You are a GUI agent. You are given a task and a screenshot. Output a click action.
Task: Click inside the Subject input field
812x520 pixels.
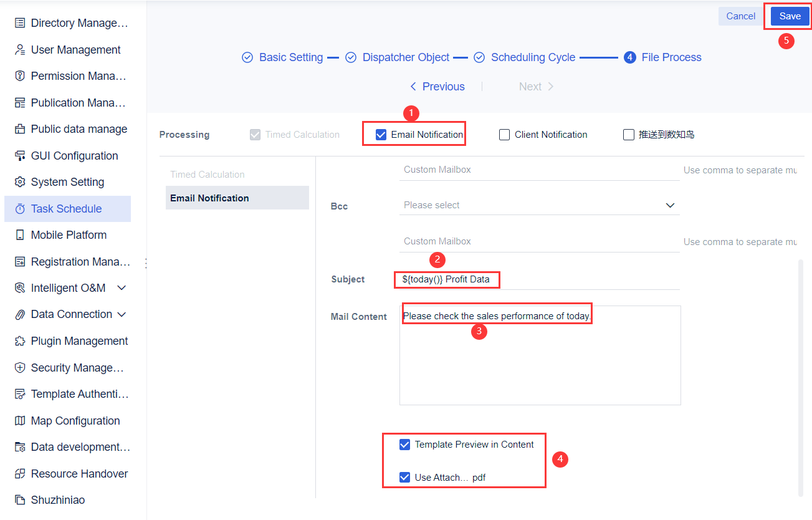(x=447, y=279)
